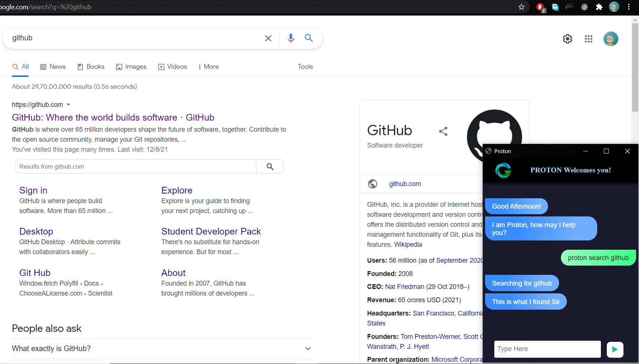
Task: Send message in Proton chat
Action: click(x=615, y=349)
